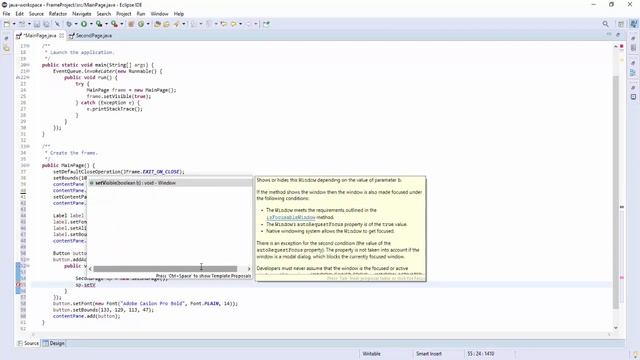The width and height of the screenshot is (640, 360).
Task: Collapse the Create the frame comment fold
Action: pos(28,147)
